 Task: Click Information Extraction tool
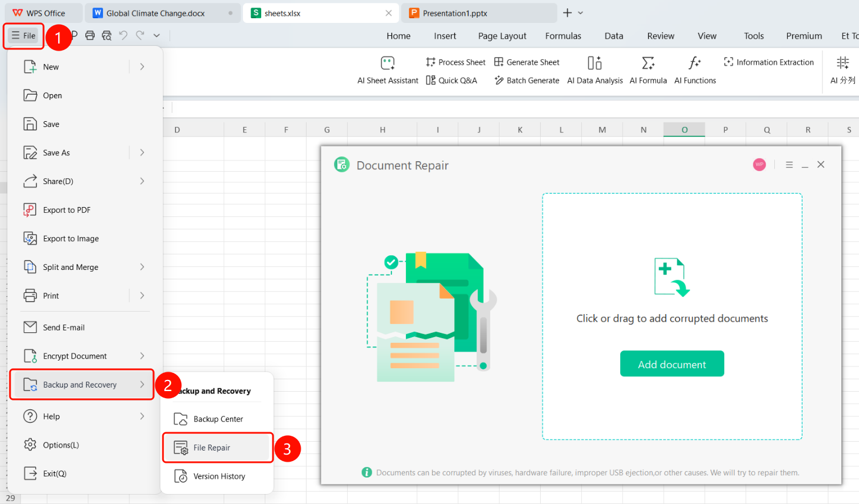point(769,62)
